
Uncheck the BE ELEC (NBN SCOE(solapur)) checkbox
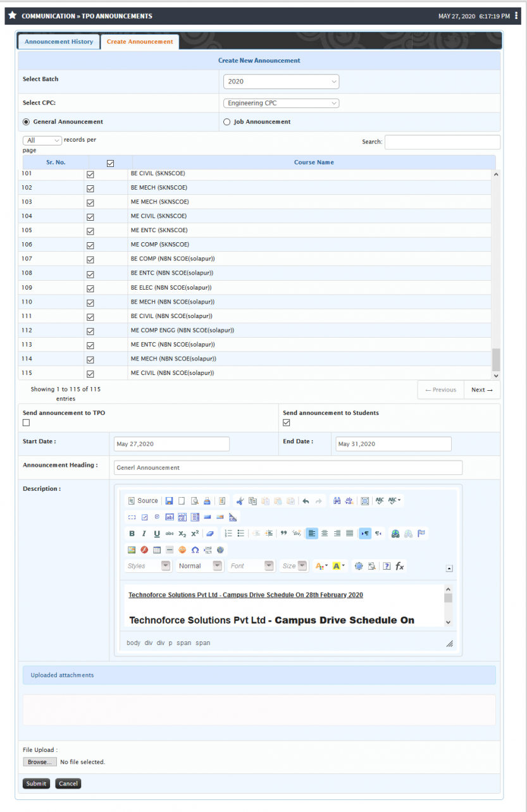tap(90, 288)
